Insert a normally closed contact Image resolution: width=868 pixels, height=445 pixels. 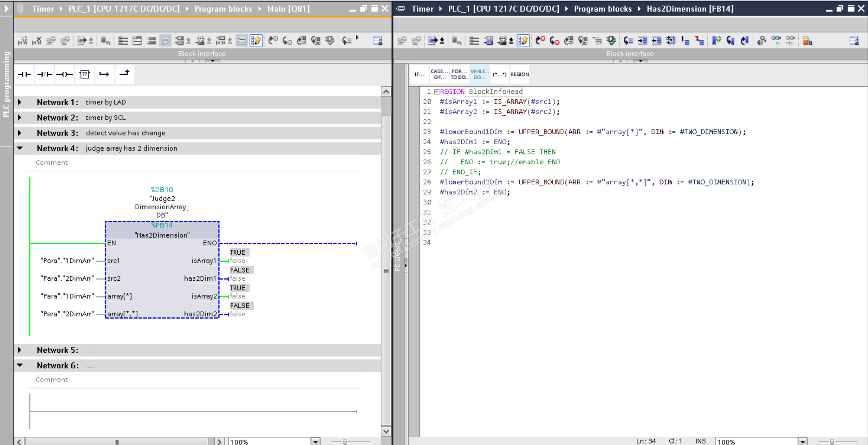coord(45,74)
